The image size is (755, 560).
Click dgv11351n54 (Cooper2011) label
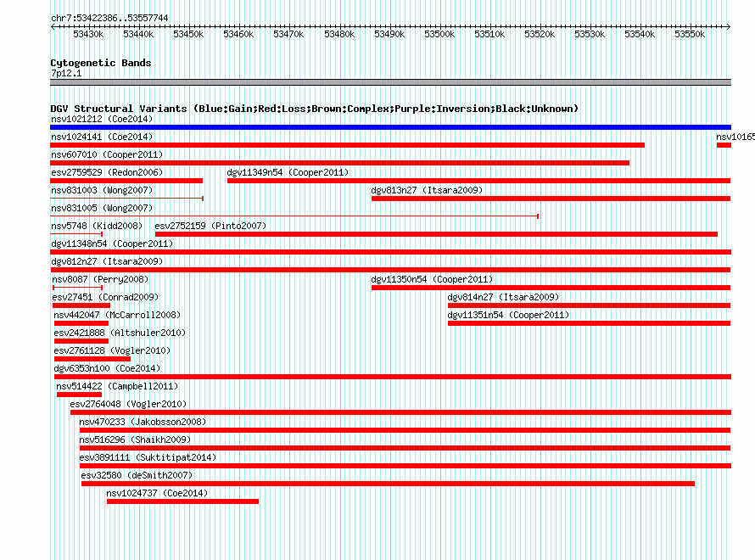508,315
